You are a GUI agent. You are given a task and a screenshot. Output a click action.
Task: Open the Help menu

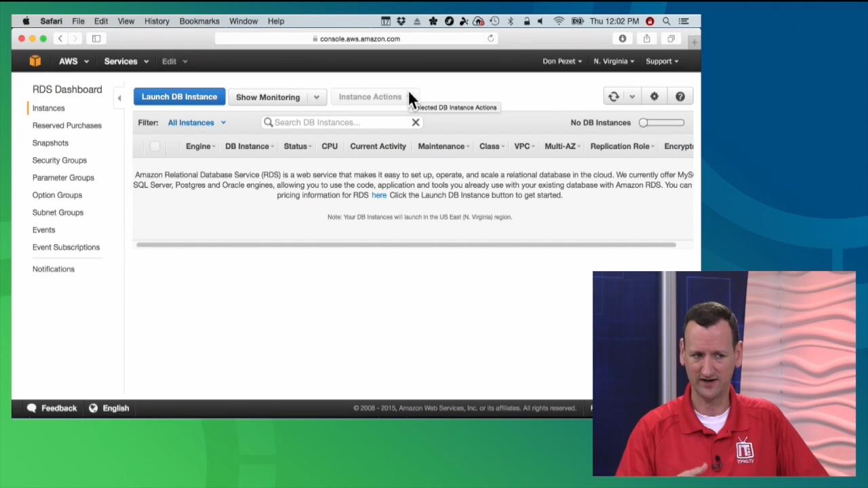coord(276,21)
